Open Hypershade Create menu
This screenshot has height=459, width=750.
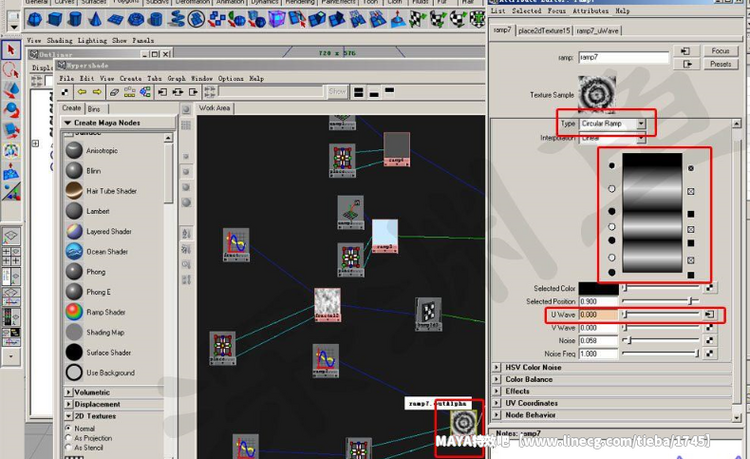click(130, 78)
